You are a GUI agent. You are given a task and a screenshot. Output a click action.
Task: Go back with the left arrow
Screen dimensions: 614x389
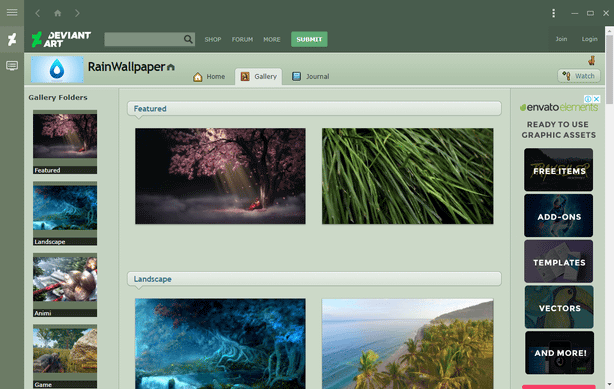[x=38, y=13]
